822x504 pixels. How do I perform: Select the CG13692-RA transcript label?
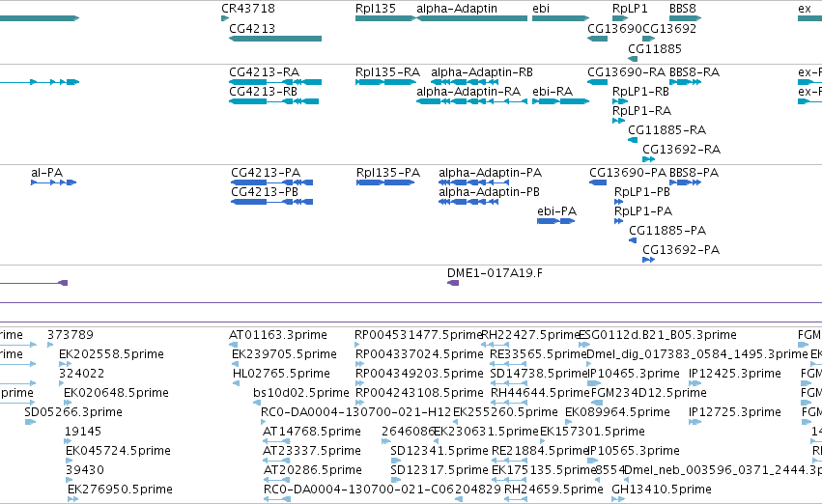coord(682,150)
